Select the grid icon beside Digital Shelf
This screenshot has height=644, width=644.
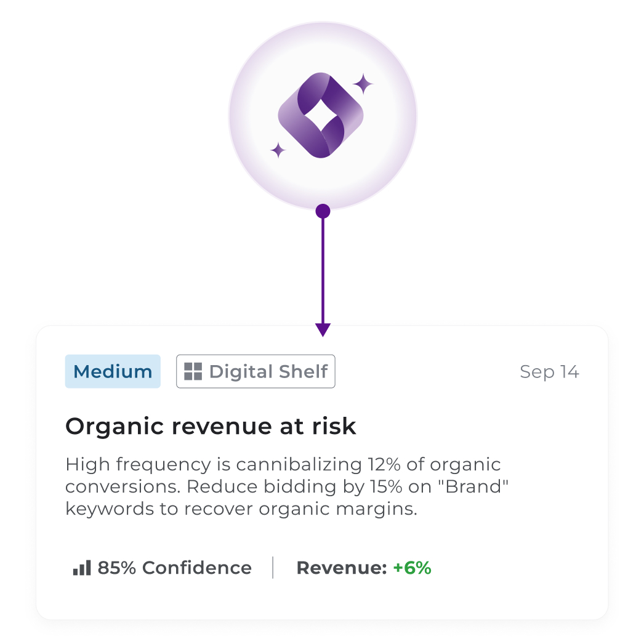tap(193, 371)
